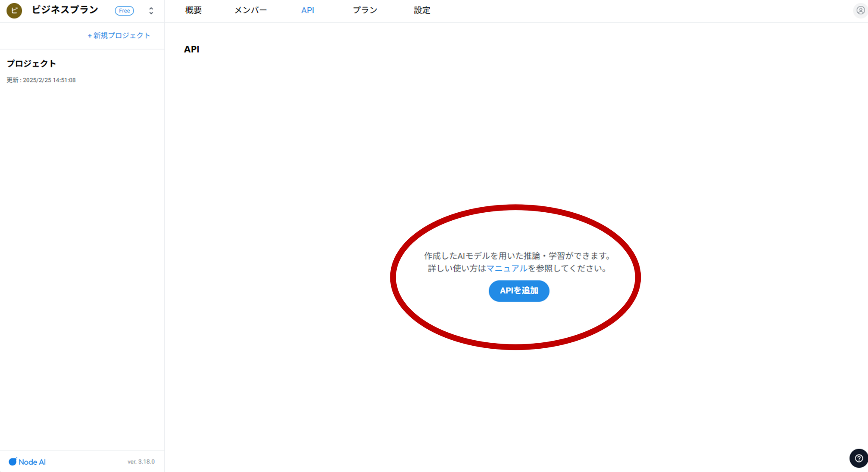Switch to the 概要 tab
The height and width of the screenshot is (472, 868).
(193, 10)
